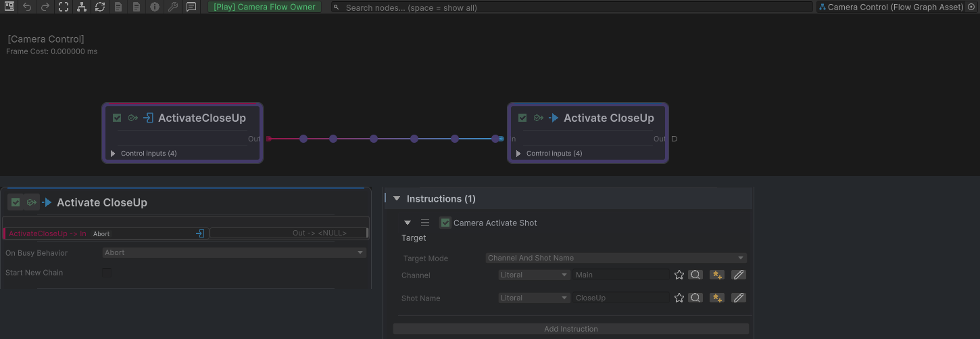Click the Add Instruction button
The image size is (980, 339).
(x=571, y=329)
